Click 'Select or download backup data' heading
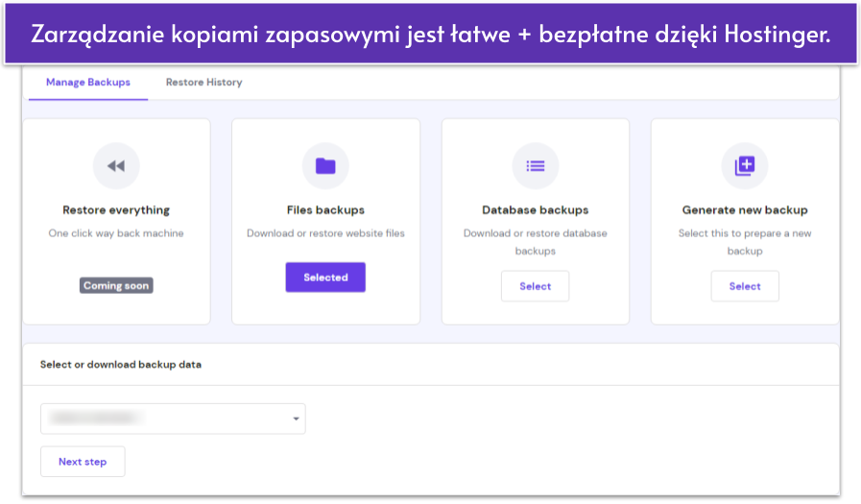The height and width of the screenshot is (504, 861). coord(120,365)
